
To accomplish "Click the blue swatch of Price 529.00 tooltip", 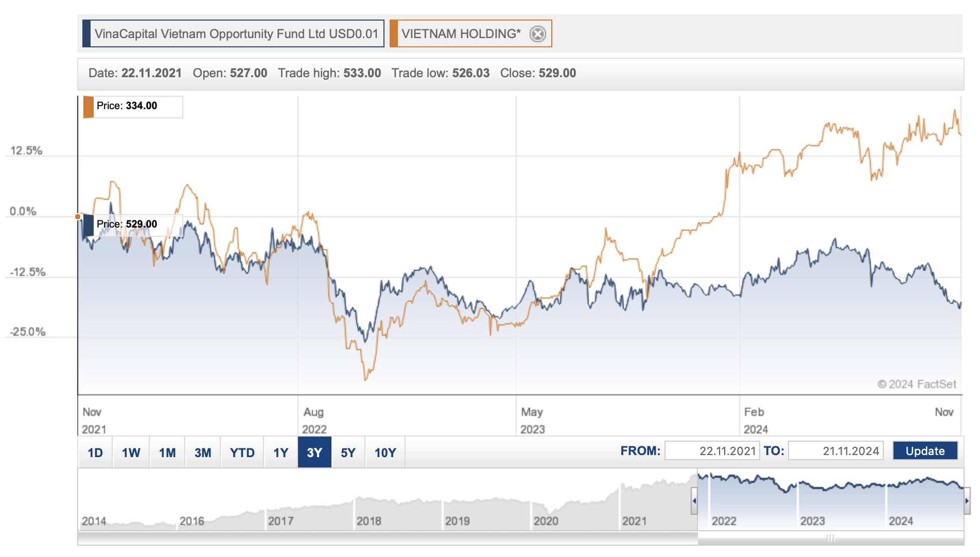I will [89, 225].
